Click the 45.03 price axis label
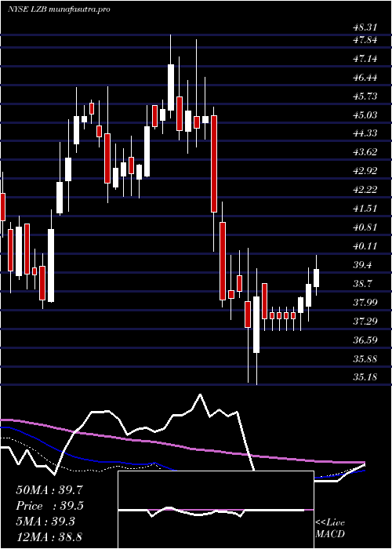The height and width of the screenshot is (549, 392). pos(365,115)
